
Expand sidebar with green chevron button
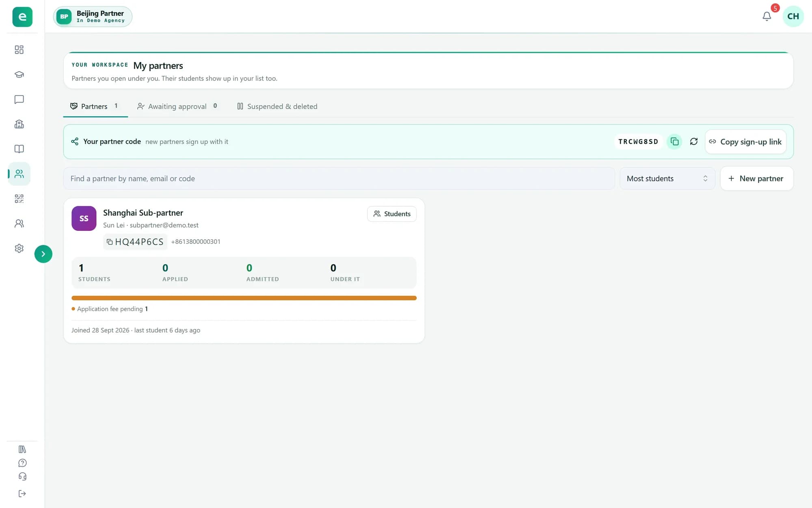43,254
